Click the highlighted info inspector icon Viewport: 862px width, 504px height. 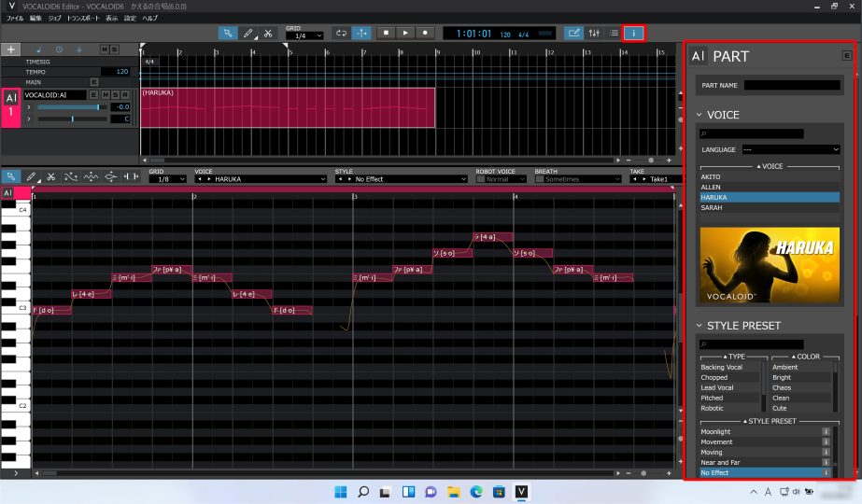pyautogui.click(x=634, y=33)
